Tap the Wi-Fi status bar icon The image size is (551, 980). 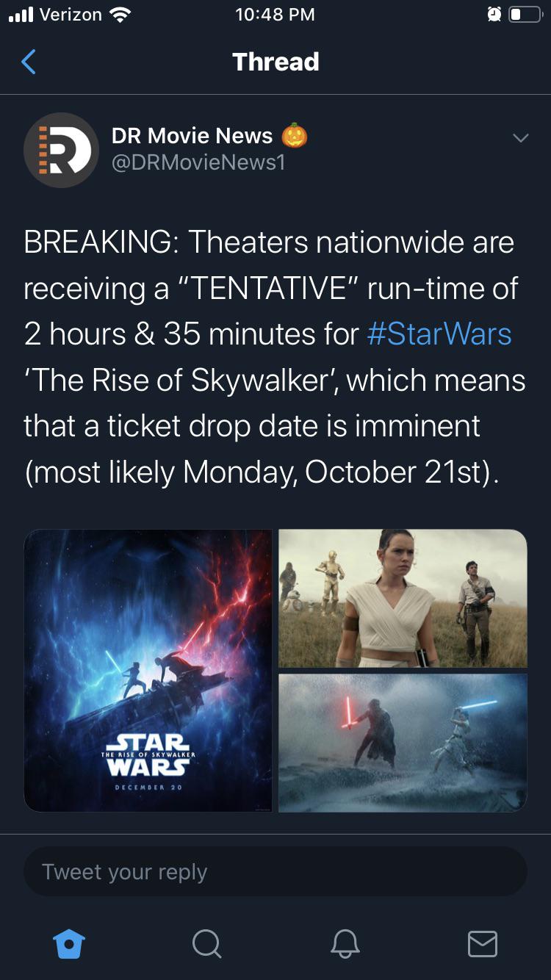tap(120, 15)
